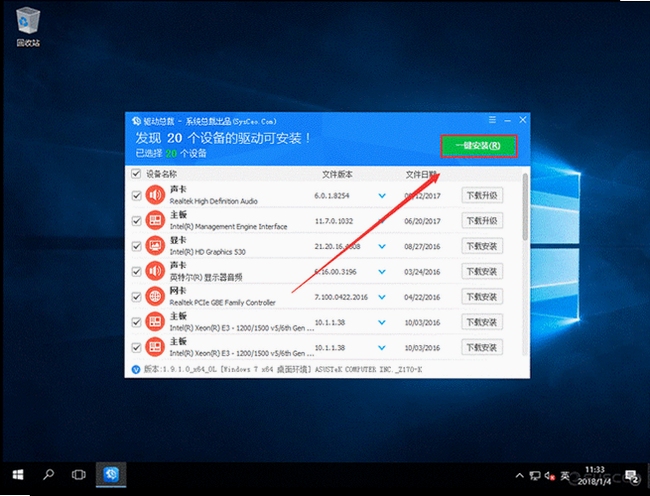Uncheck Intel Management Engine Interface row

tap(136, 221)
